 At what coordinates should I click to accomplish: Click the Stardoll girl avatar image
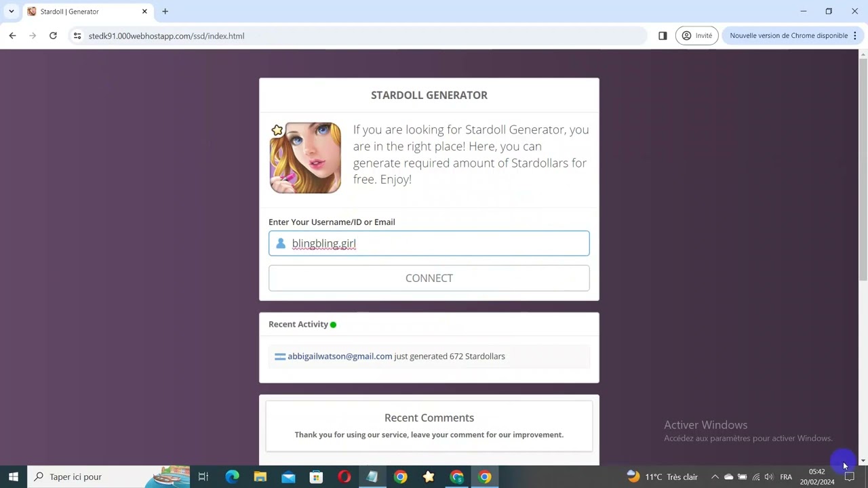[x=305, y=158]
